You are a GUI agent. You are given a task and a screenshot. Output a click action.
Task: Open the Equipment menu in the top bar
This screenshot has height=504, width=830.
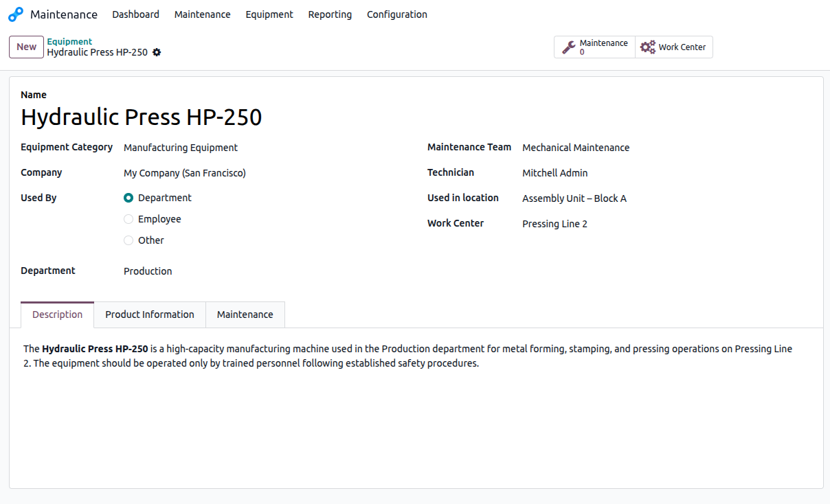click(269, 14)
